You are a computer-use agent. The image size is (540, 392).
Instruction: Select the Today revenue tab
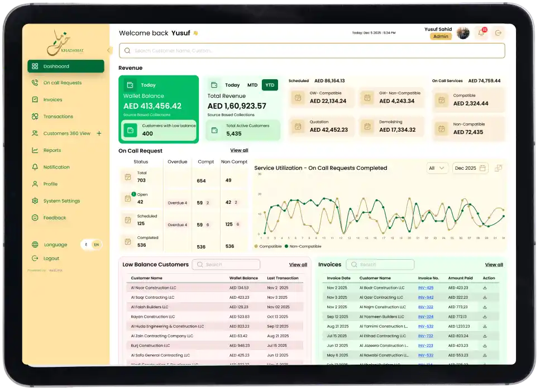point(232,85)
